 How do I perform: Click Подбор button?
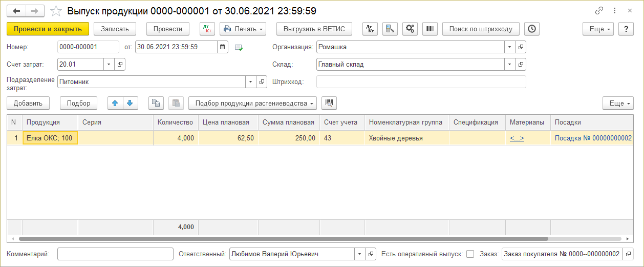point(78,103)
